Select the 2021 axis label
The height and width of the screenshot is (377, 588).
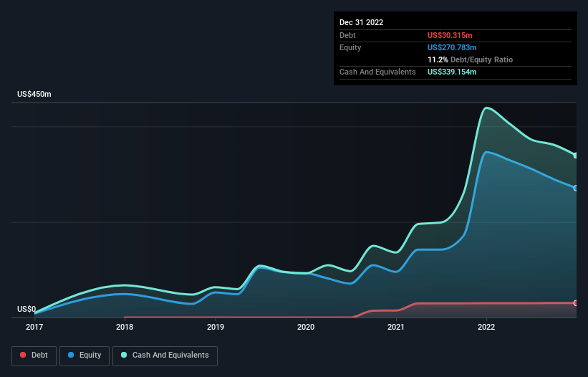[x=396, y=327]
